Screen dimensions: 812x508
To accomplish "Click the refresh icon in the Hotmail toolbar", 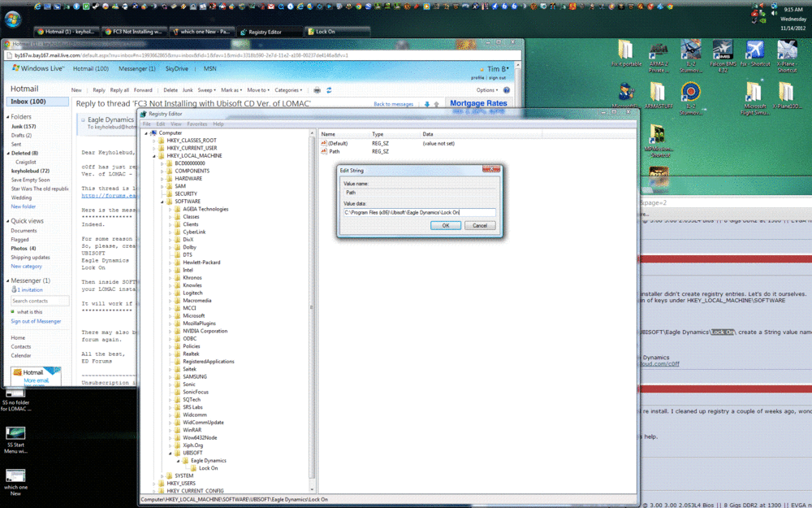I will pyautogui.click(x=328, y=89).
